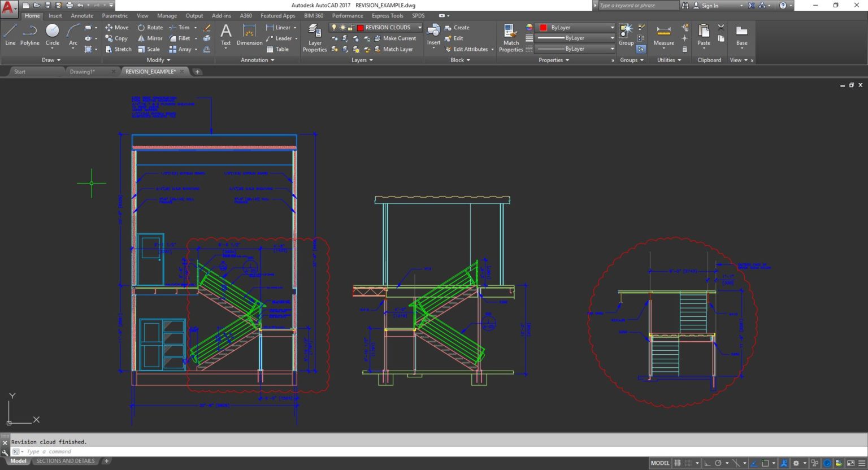Select the Mirror tool

click(150, 38)
